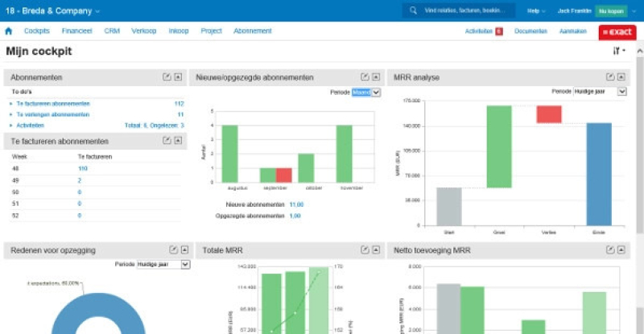Go to the home icon

(8, 31)
